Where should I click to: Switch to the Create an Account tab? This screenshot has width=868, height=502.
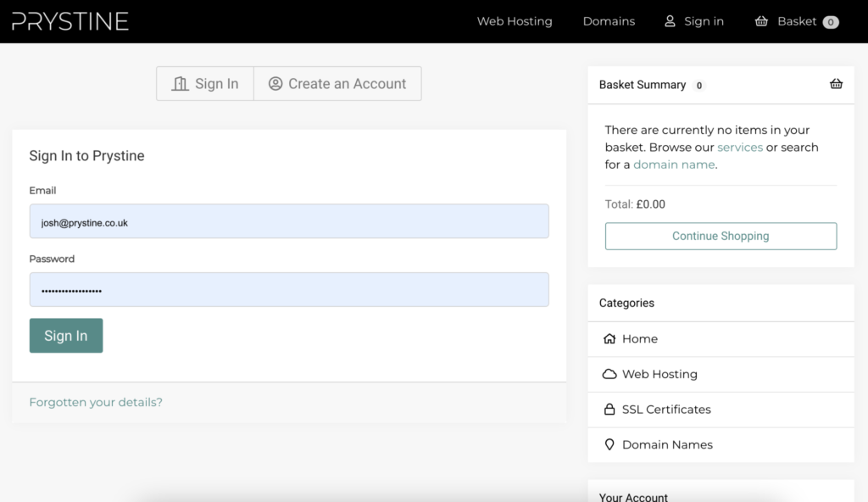pyautogui.click(x=337, y=84)
